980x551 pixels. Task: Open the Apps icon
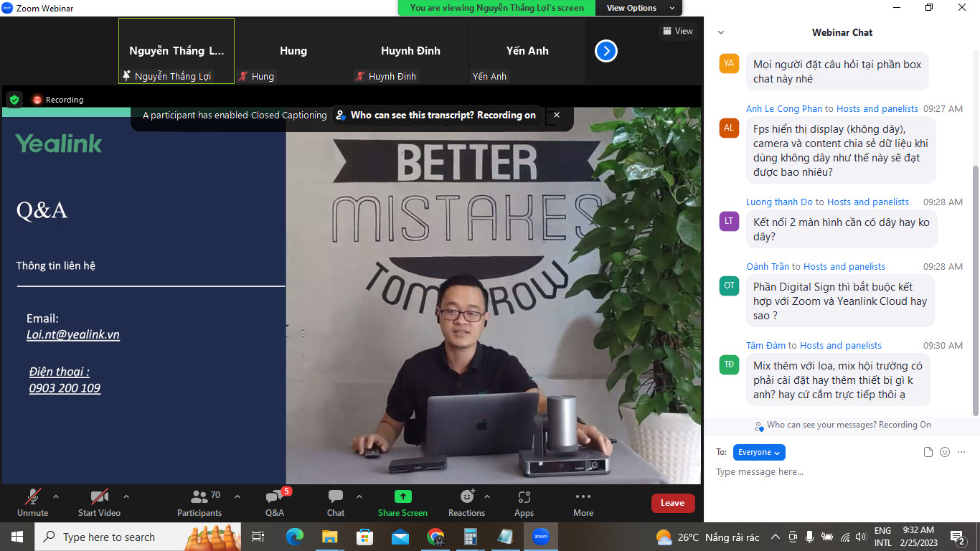(524, 497)
